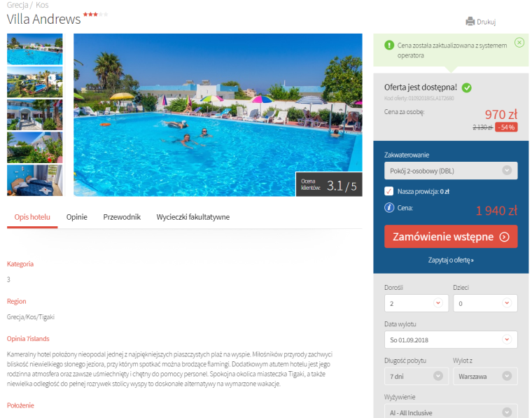Select the blue bedroom thumbnail photo
Image resolution: width=532 pixels, height=418 pixels.
tap(35, 180)
